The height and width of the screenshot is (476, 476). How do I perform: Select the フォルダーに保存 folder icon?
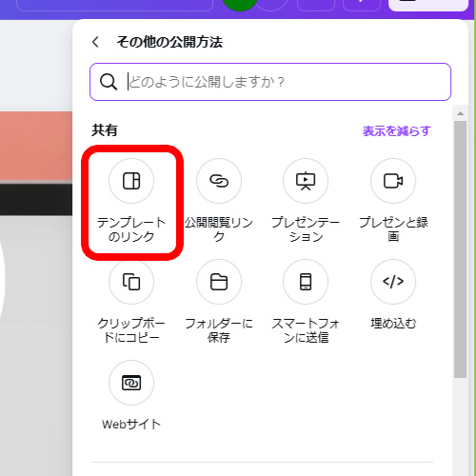(219, 282)
